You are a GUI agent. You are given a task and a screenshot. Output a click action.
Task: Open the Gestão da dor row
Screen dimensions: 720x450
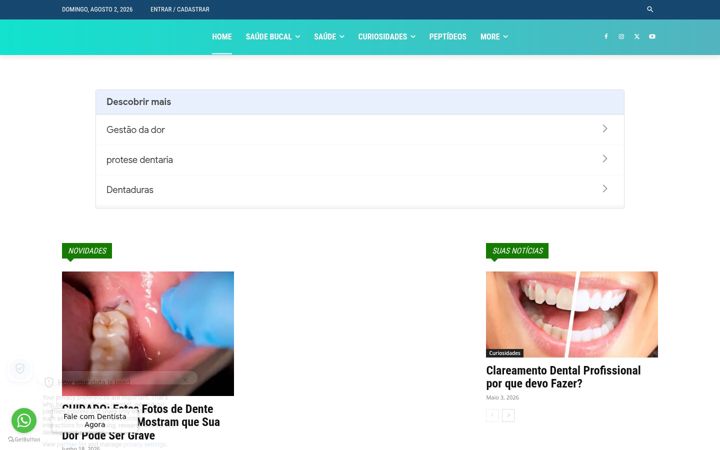360,129
